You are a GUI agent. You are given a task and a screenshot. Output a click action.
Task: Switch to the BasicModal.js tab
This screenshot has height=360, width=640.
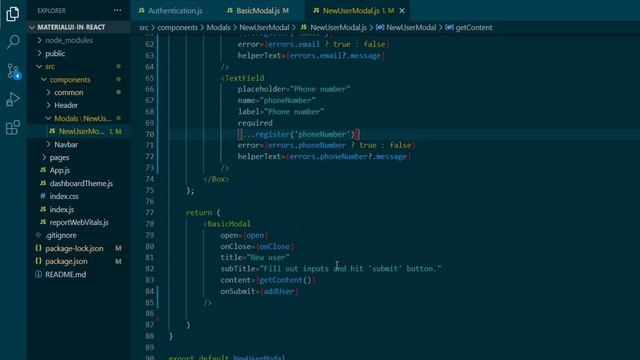click(258, 11)
